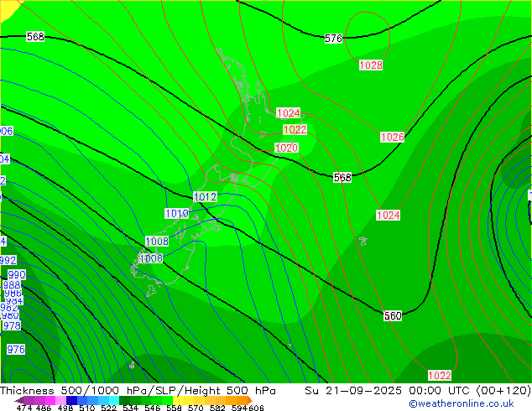Click the blue '1010' isobar label
The image size is (532, 411).
(177, 213)
